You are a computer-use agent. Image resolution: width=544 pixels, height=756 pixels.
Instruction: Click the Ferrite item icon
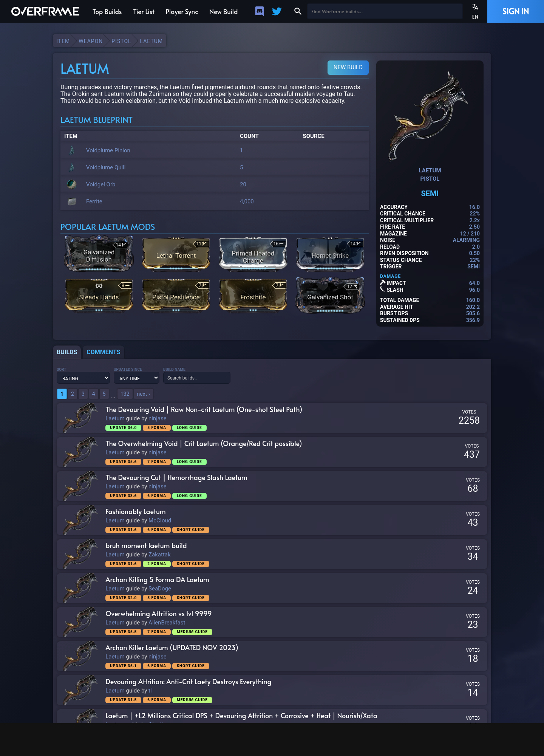coord(72,201)
